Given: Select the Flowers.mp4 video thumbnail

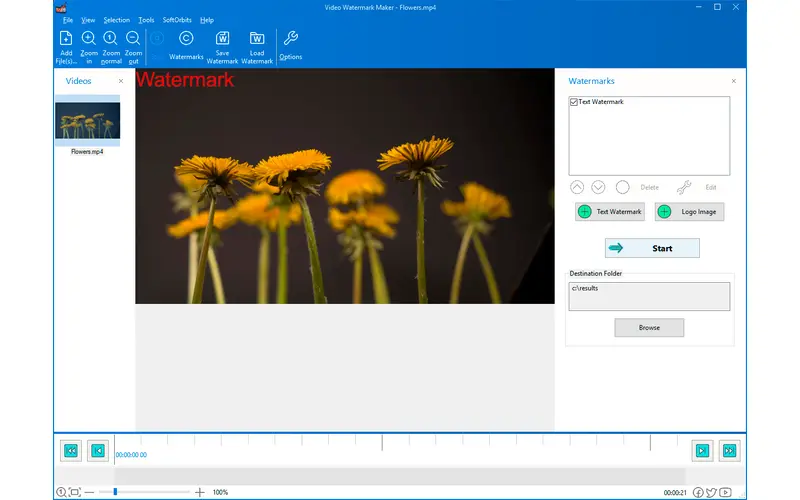Looking at the screenshot, I should pos(87,122).
